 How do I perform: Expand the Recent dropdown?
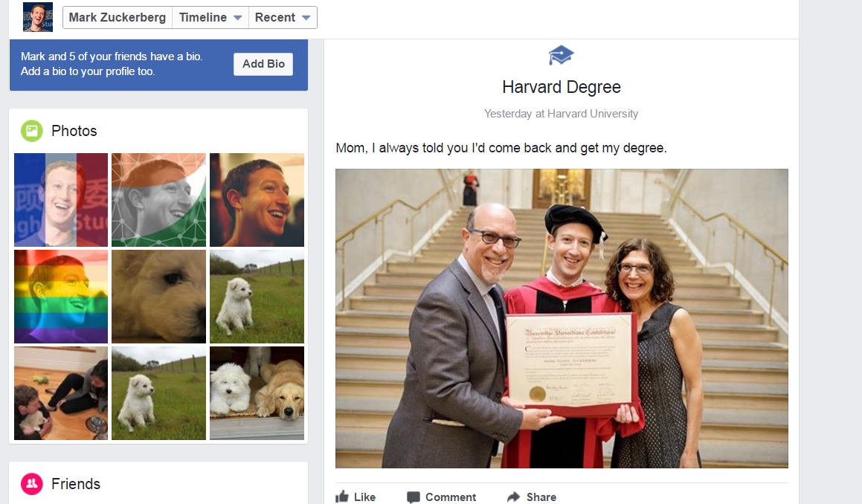tap(283, 17)
